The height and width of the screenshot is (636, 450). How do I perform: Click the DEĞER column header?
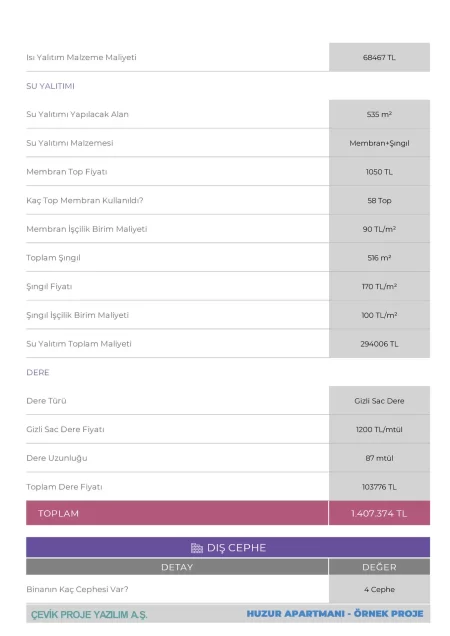pos(379,567)
